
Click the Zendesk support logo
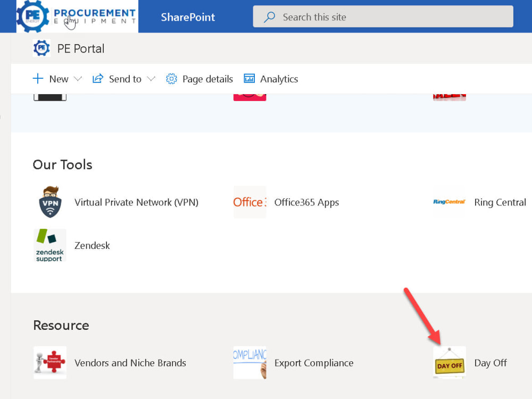[x=50, y=245]
